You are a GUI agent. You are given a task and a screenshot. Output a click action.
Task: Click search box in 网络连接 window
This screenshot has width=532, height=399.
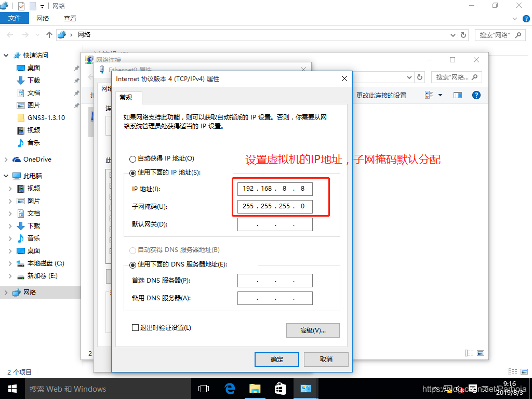pyautogui.click(x=456, y=77)
